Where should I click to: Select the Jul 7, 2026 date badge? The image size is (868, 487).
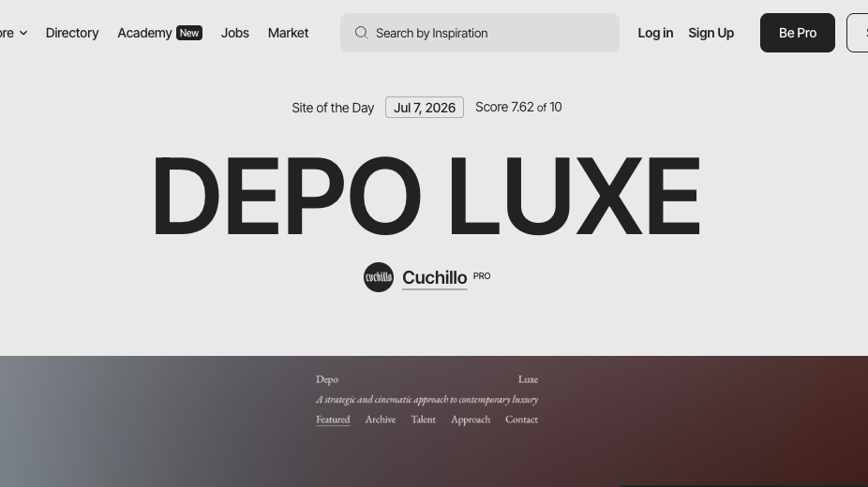pyautogui.click(x=425, y=108)
